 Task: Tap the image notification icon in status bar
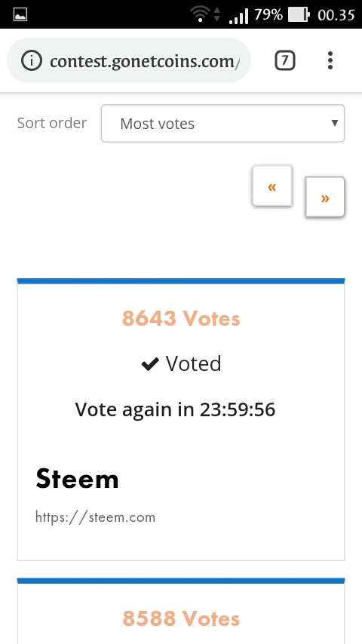(x=20, y=15)
